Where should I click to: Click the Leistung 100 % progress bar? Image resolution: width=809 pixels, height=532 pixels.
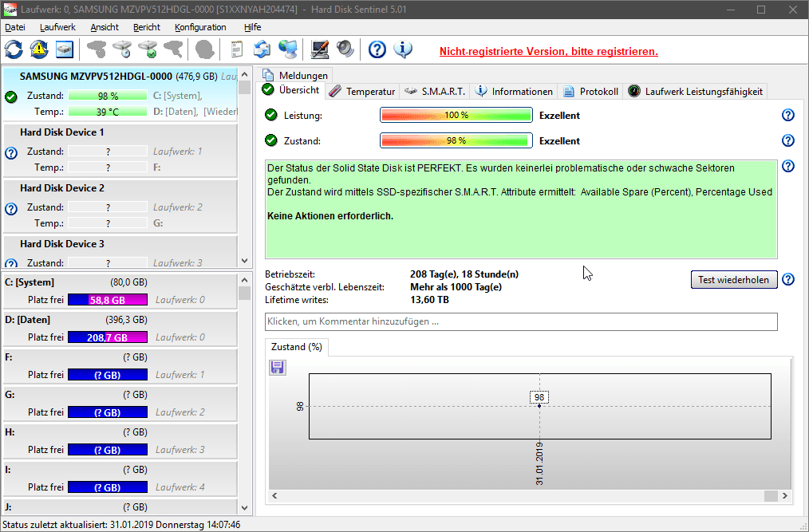point(456,115)
